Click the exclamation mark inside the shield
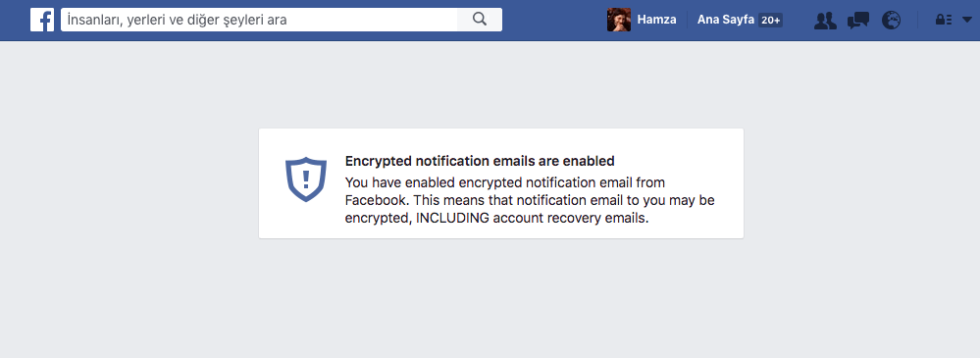 306,179
